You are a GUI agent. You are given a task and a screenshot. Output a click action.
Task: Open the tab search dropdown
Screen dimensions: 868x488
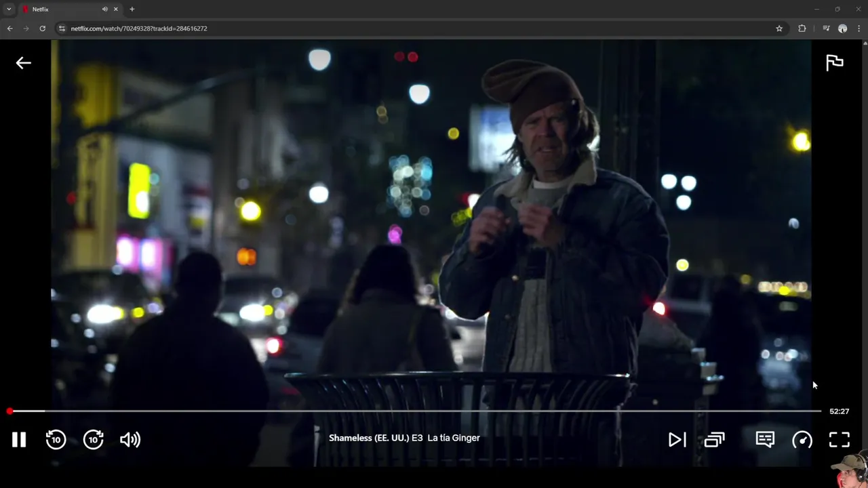coord(9,9)
